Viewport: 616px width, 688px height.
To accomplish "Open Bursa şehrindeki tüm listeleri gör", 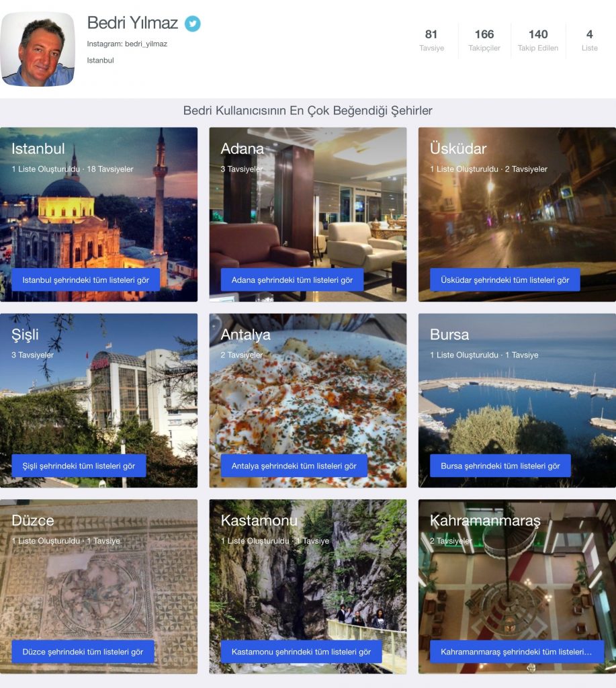I will [x=500, y=466].
